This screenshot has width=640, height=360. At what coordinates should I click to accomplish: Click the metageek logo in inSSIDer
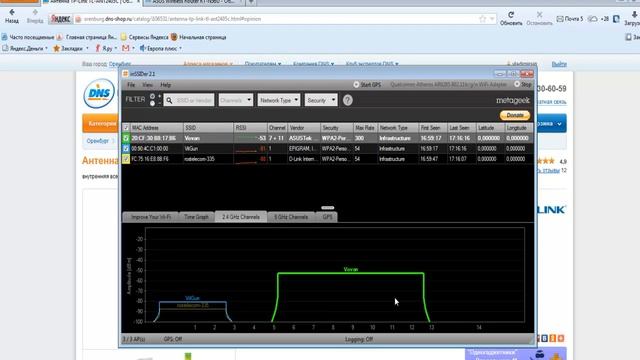coord(513,100)
